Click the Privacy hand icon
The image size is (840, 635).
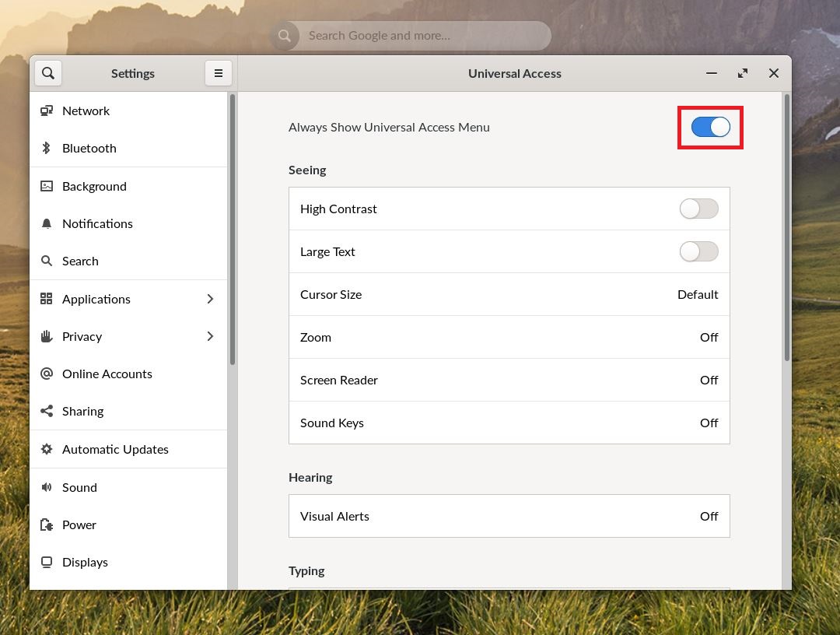pyautogui.click(x=47, y=336)
